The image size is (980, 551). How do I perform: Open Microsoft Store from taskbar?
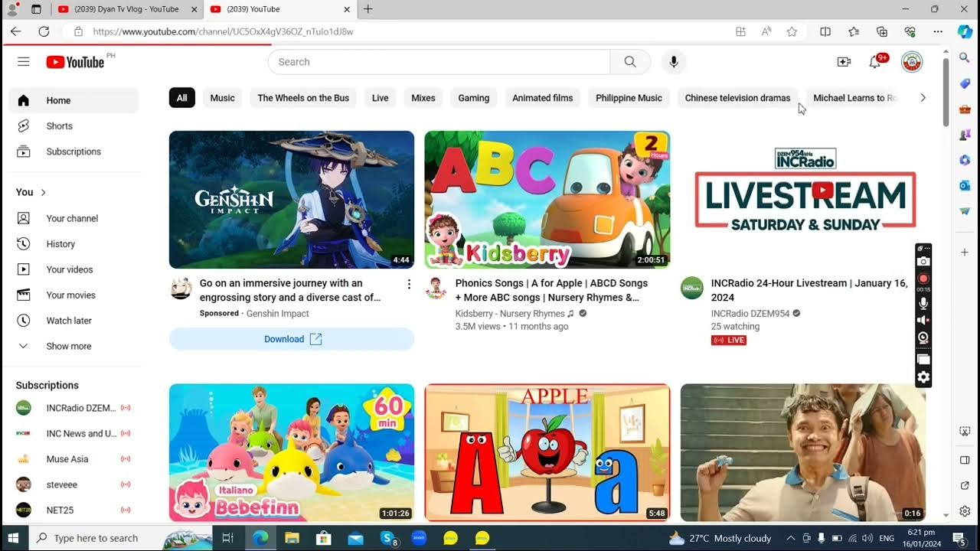coord(323,538)
